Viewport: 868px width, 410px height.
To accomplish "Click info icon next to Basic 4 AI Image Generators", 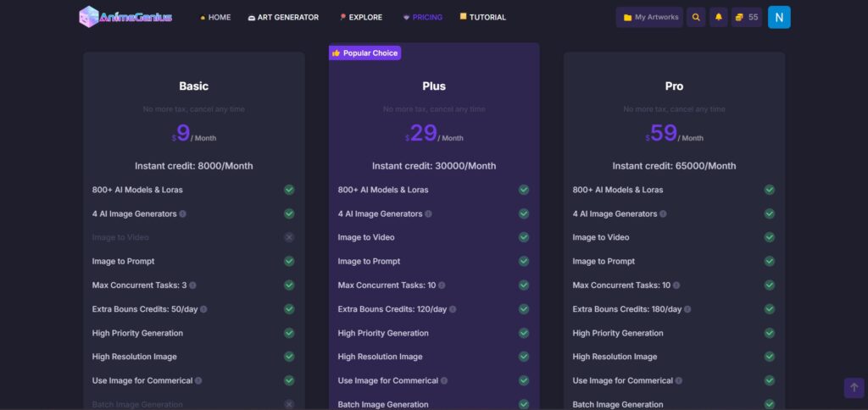I will [183, 214].
